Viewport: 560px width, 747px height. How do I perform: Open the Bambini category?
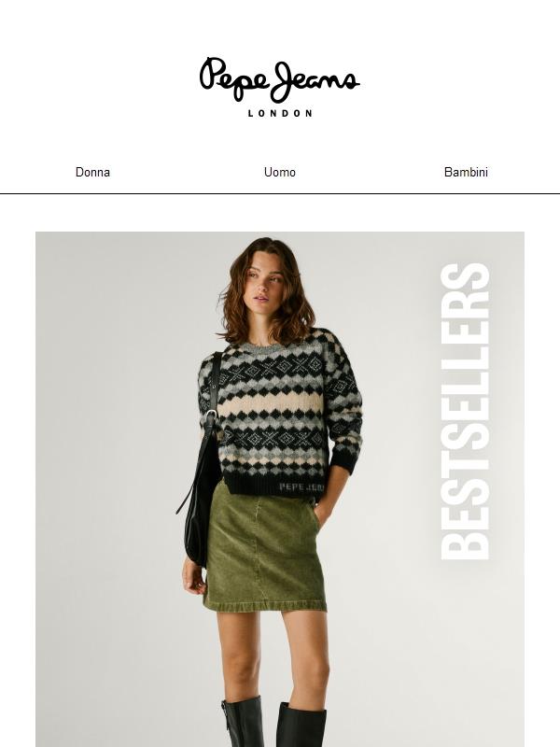coord(466,172)
